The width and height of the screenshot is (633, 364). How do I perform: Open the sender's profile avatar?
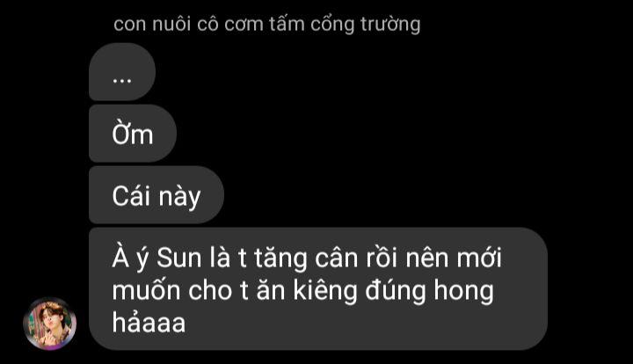49,324
